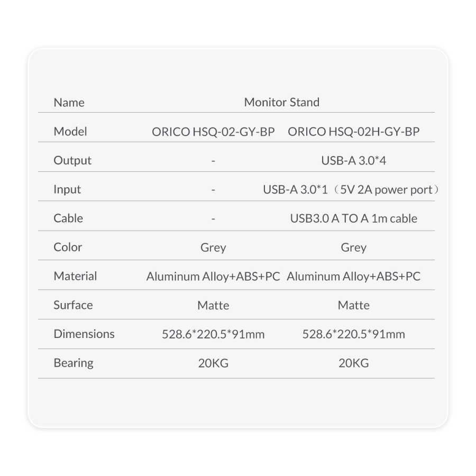Viewport: 476px width, 476px height.
Task: Click the "Surface" row label
Action: pos(73,305)
